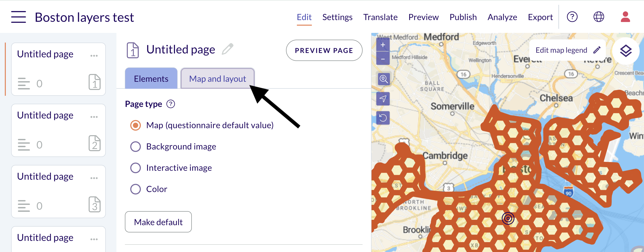This screenshot has width=644, height=252.
Task: Open the map location search tool
Action: point(384,79)
